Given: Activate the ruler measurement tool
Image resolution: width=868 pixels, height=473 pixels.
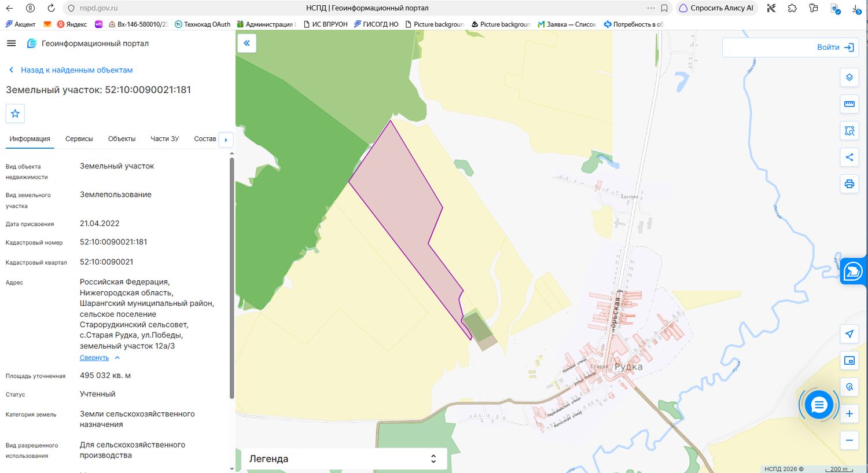Looking at the screenshot, I should click(849, 104).
